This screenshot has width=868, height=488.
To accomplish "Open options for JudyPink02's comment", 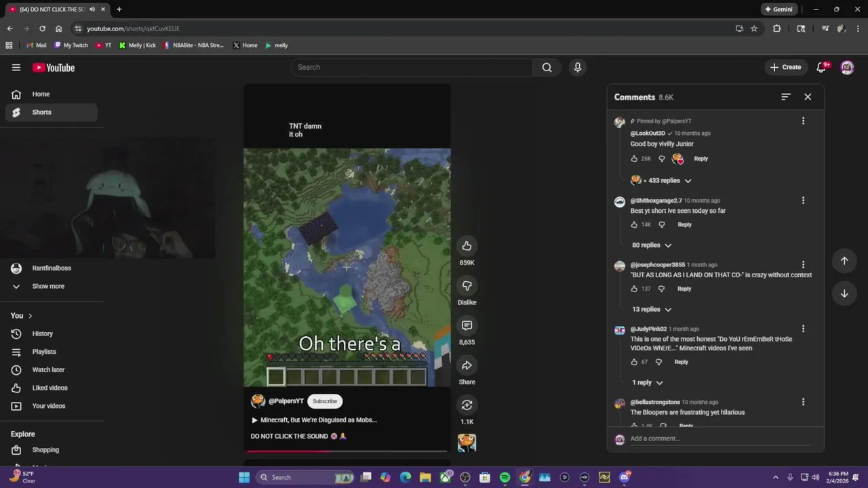I will pyautogui.click(x=803, y=329).
